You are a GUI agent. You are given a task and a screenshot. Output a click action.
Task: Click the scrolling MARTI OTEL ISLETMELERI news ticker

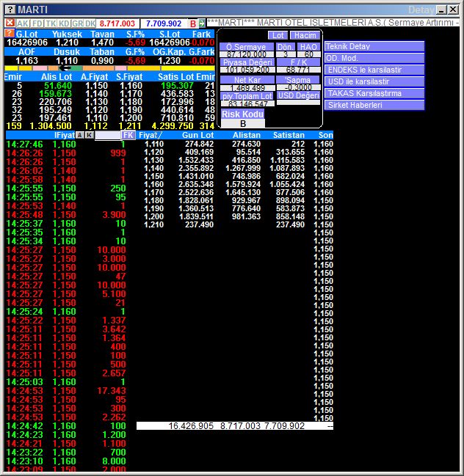pyautogui.click(x=333, y=23)
